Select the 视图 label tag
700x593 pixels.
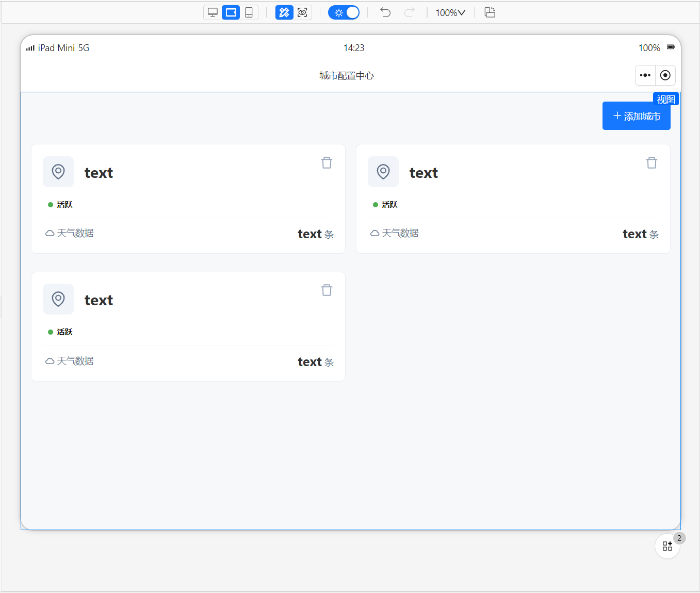point(665,100)
